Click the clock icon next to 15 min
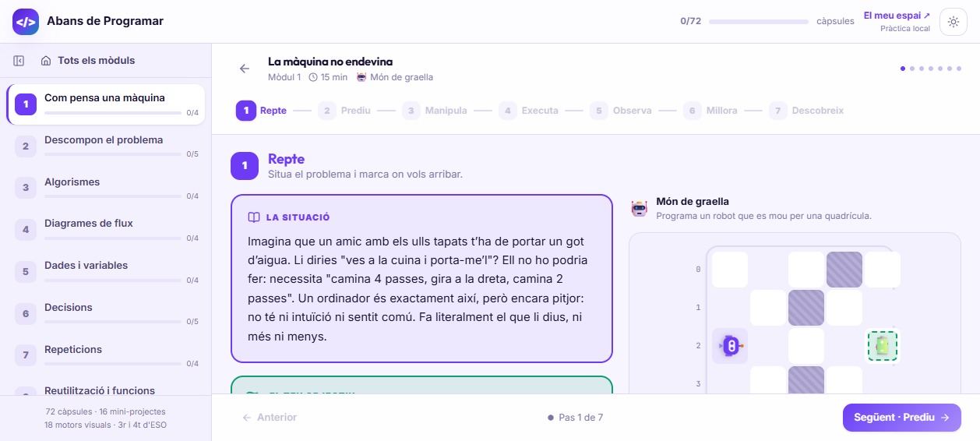Viewport: 980px width, 441px height. pos(313,77)
